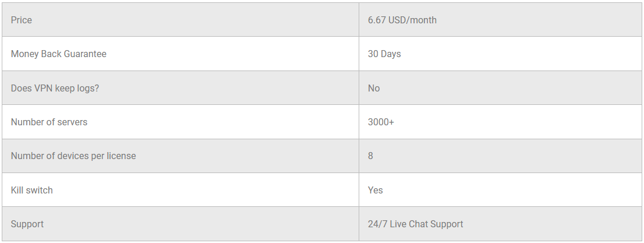Click the Price label cell
Screen dimensions: 644x243
(x=22, y=20)
